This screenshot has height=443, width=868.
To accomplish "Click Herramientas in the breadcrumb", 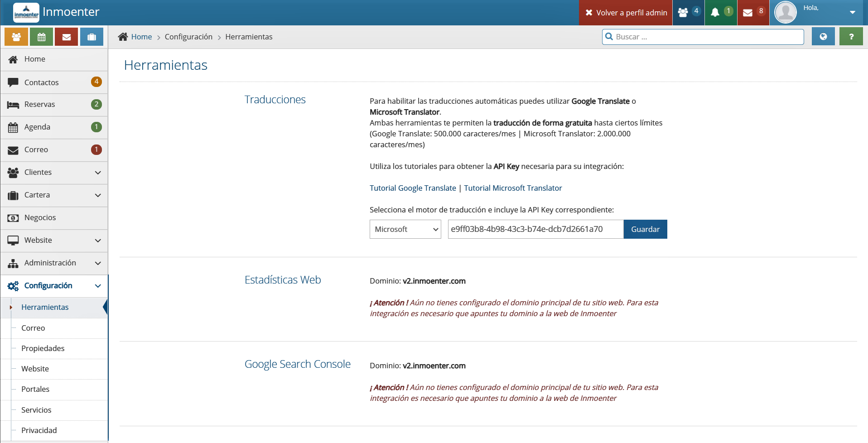I will 249,37.
